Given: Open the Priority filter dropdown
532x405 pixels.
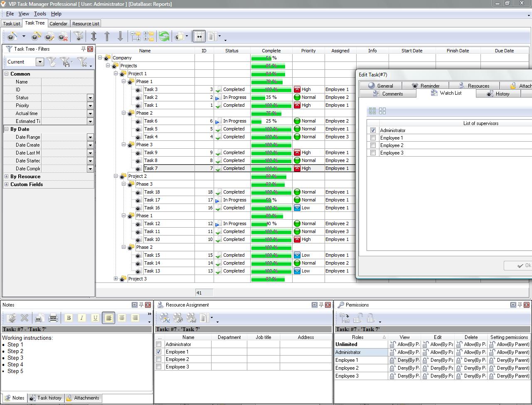Looking at the screenshot, I should [90, 106].
